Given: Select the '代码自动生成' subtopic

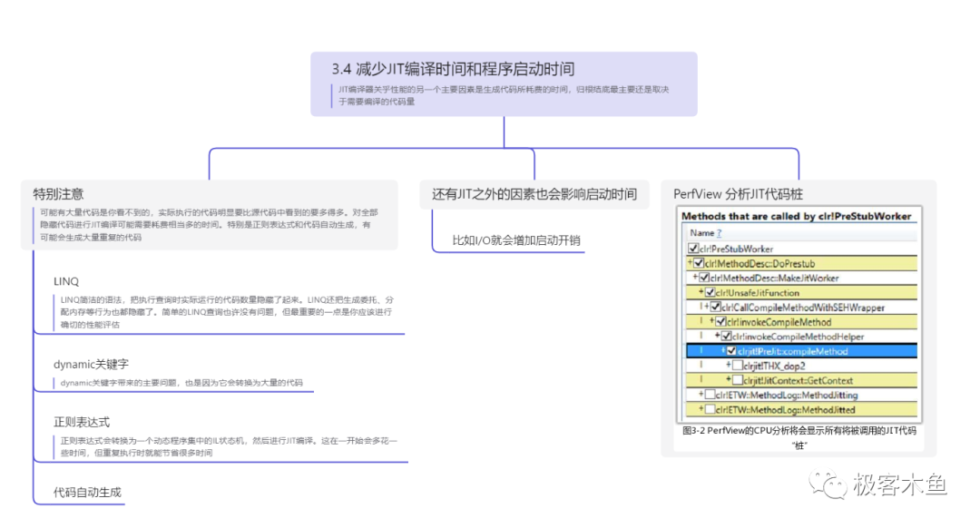Looking at the screenshot, I should [x=87, y=493].
